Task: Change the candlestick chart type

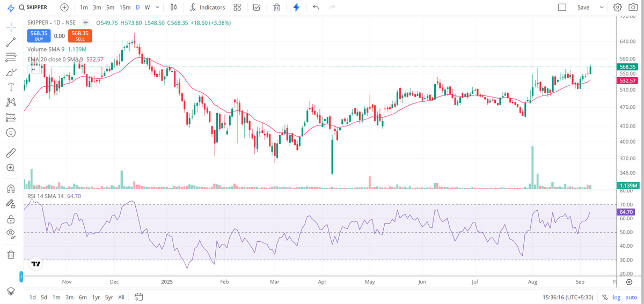Action: pyautogui.click(x=173, y=8)
